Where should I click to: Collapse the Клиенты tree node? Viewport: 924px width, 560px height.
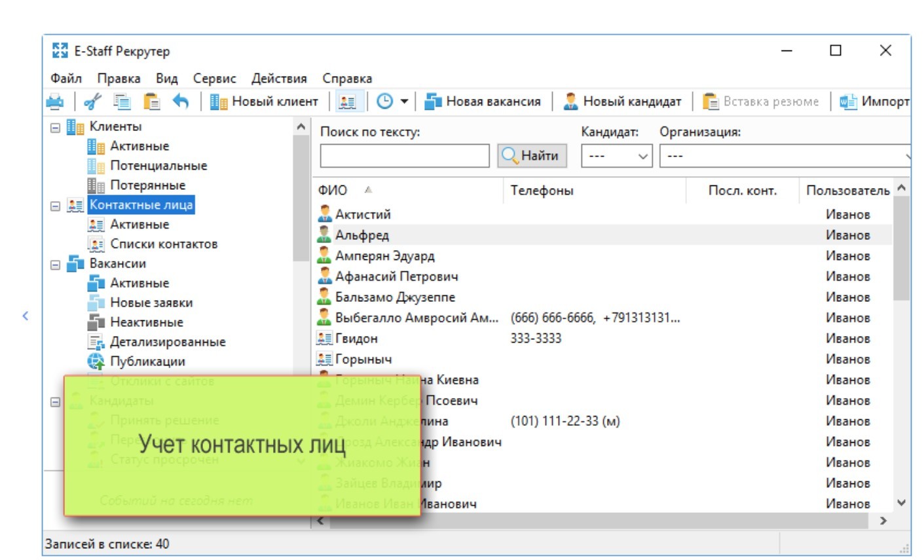point(56,127)
